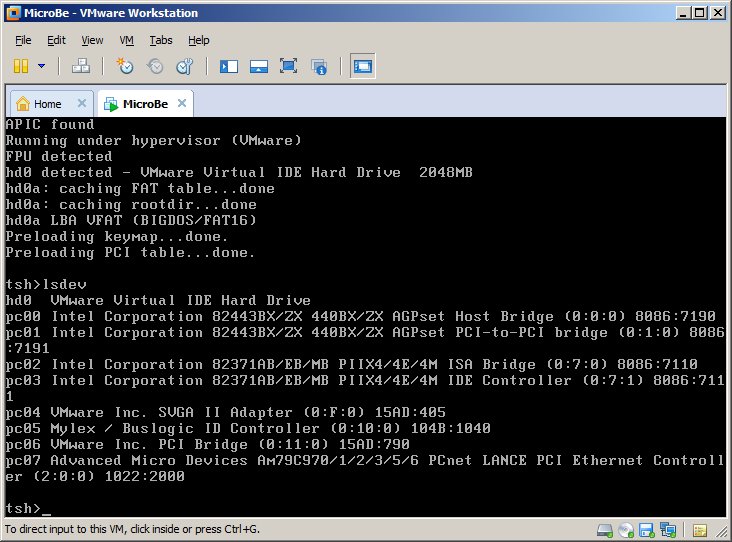Image resolution: width=732 pixels, height=542 pixels.
Task: Close the Home tab
Action: 82,103
